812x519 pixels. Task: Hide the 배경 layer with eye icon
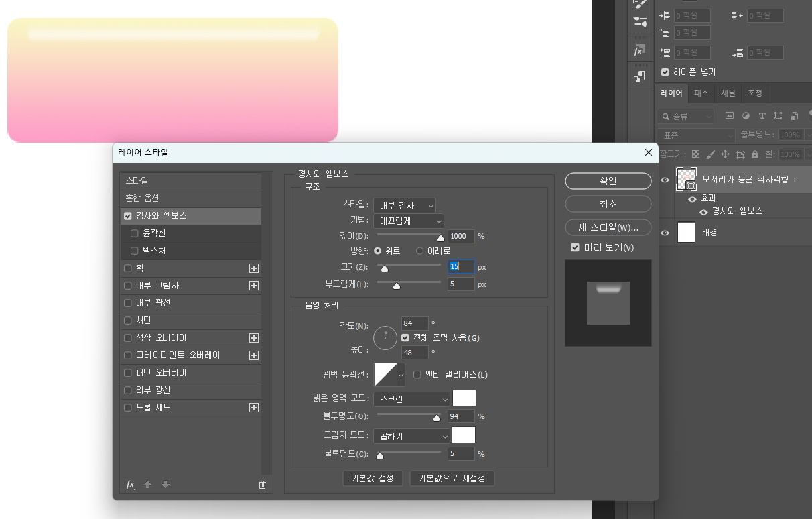[665, 233]
